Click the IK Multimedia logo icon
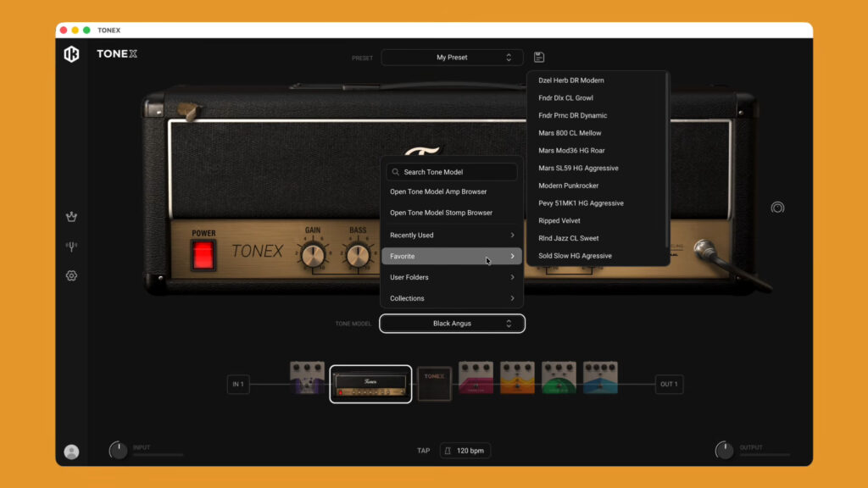The image size is (868, 488). click(71, 54)
